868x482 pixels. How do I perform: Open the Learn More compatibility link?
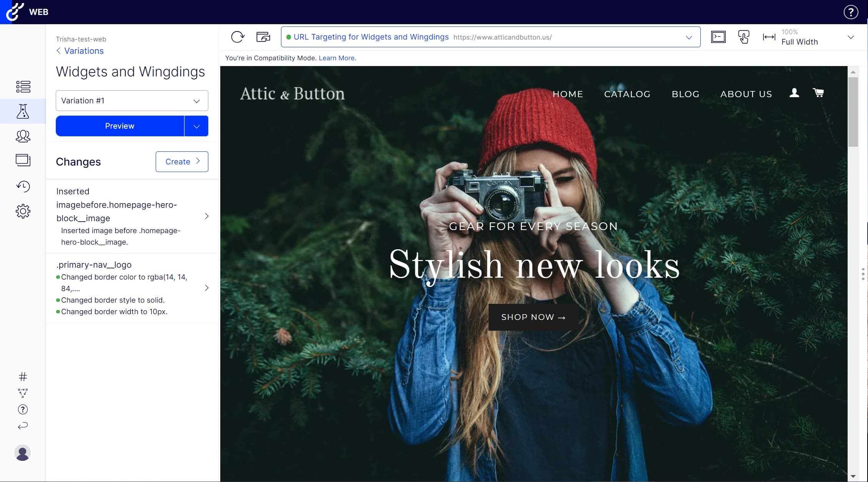click(337, 58)
